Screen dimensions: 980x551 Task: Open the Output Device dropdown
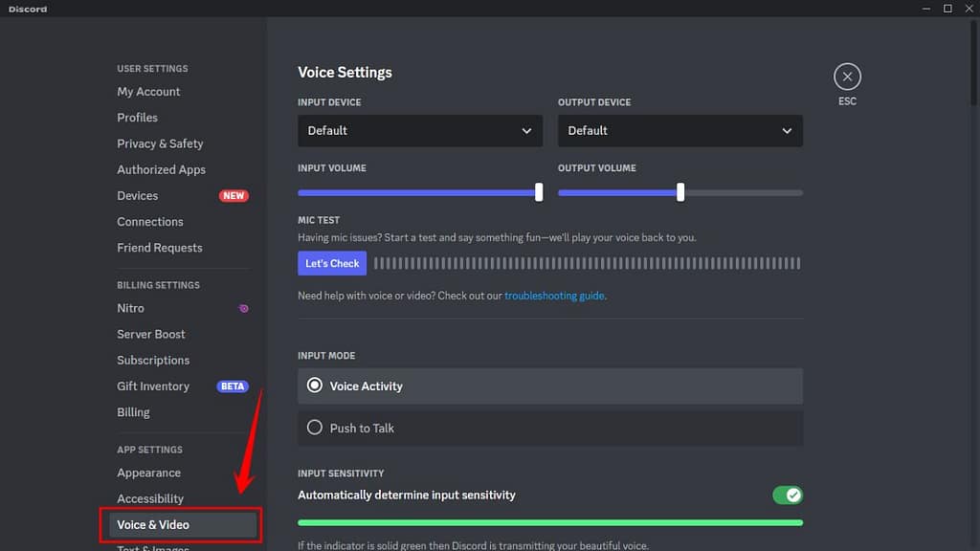click(x=680, y=130)
